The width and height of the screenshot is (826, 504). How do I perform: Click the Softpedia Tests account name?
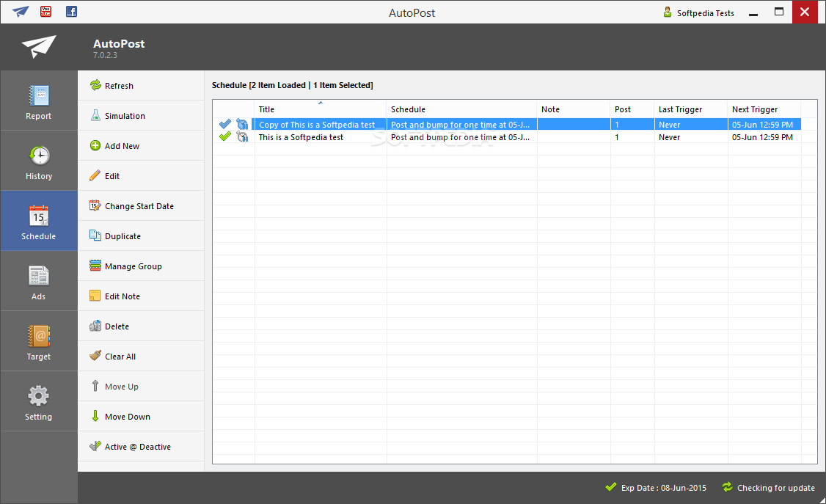706,13
